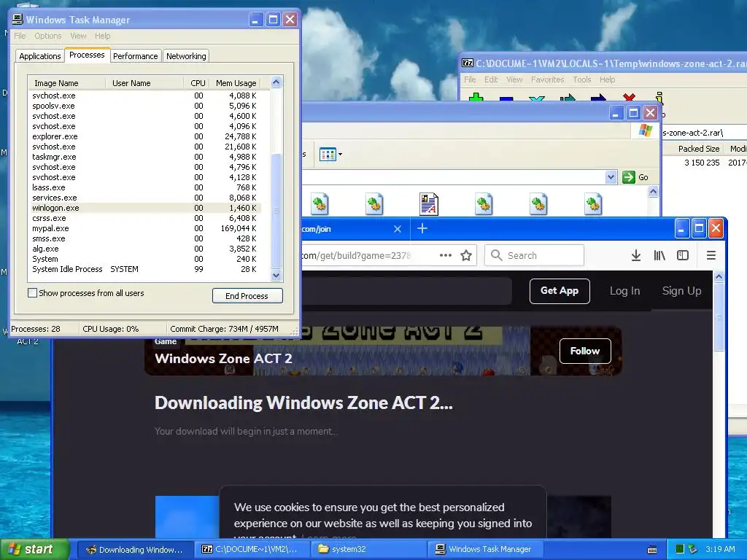The width and height of the screenshot is (747, 560).
Task: Open File menu in Task Manager
Action: [x=20, y=36]
